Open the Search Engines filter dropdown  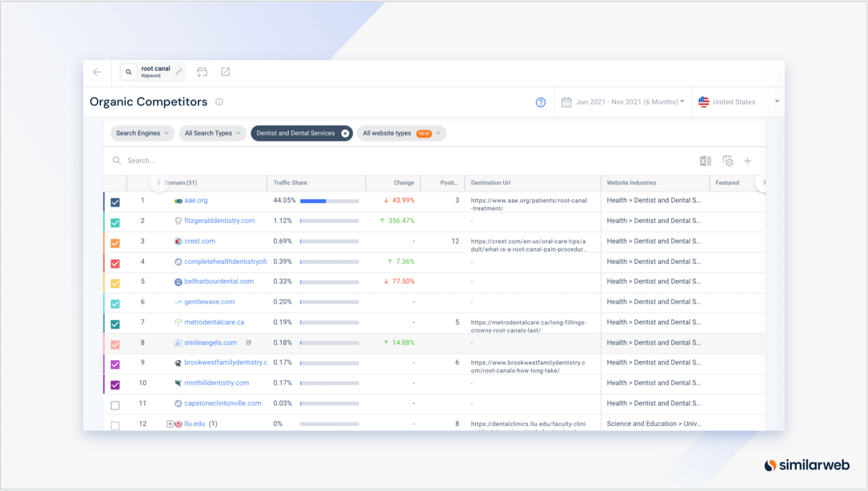coord(142,134)
